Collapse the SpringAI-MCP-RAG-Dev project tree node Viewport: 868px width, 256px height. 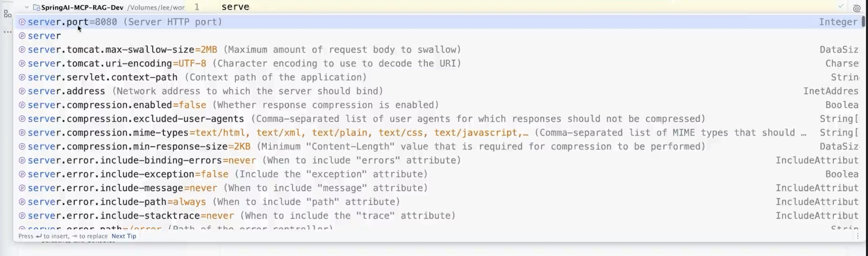click(27, 7)
